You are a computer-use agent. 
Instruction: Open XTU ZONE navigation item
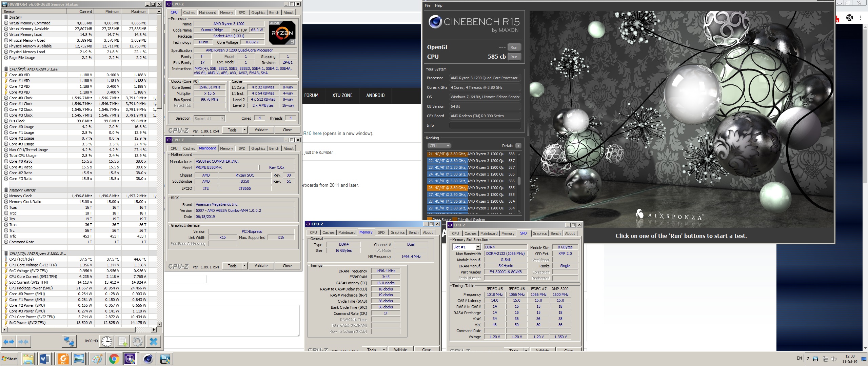click(x=342, y=96)
